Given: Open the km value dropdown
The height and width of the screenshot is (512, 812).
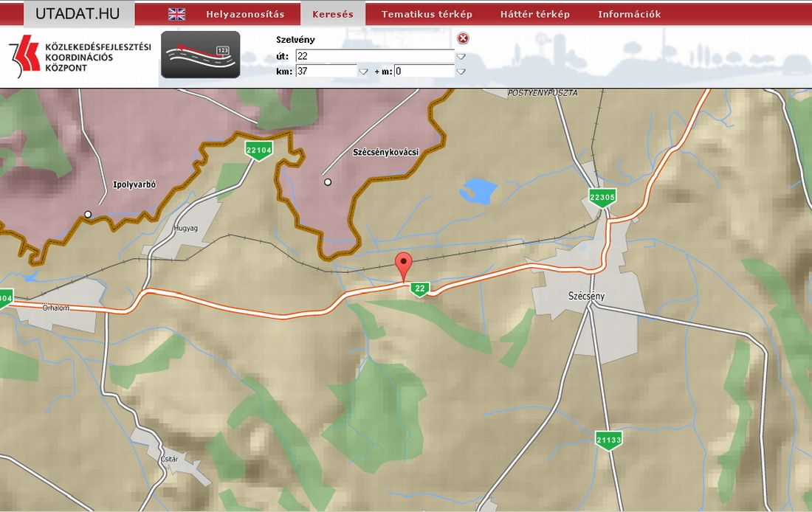Looking at the screenshot, I should 363,72.
